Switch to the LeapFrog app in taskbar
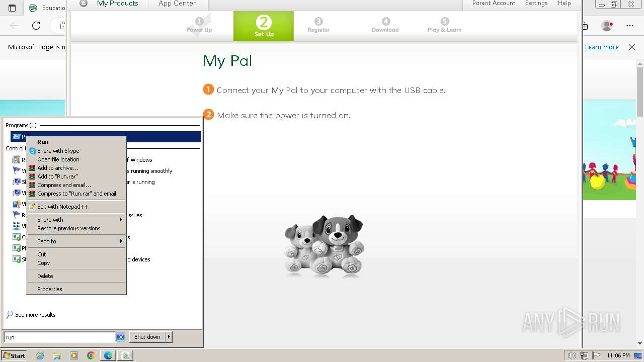The height and width of the screenshot is (362, 644). point(125,355)
